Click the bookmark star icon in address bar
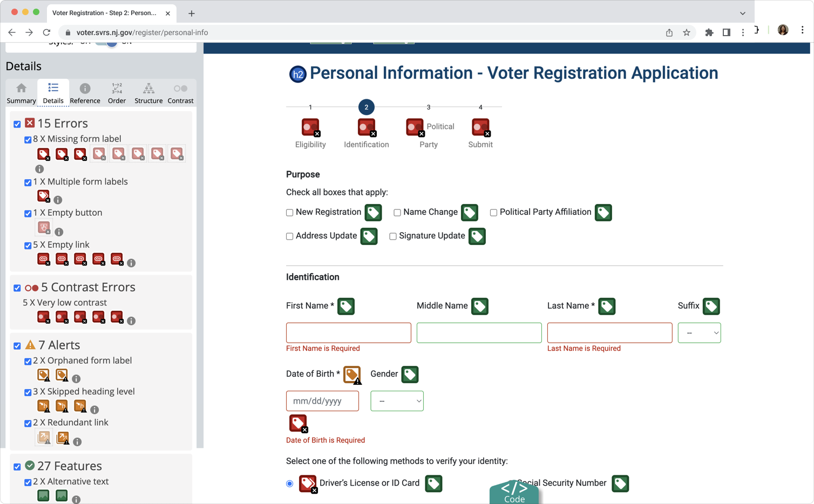The width and height of the screenshot is (814, 504). pyautogui.click(x=686, y=32)
